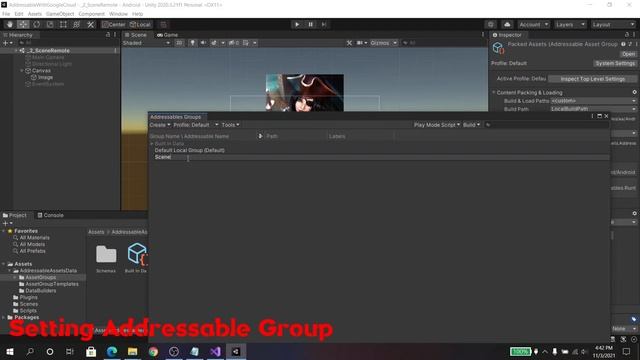Open Create dropdown in Addressables Groups
This screenshot has height=360, width=640.
click(160, 125)
